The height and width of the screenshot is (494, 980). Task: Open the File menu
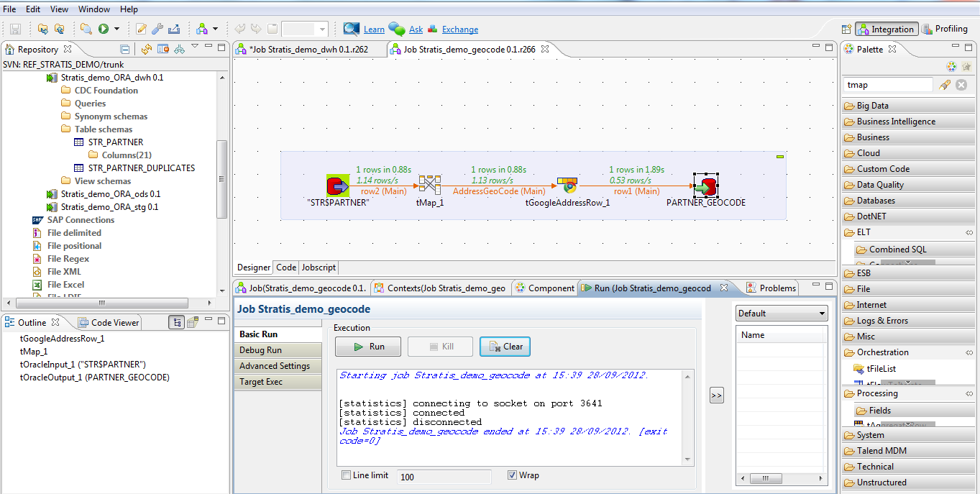9,9
